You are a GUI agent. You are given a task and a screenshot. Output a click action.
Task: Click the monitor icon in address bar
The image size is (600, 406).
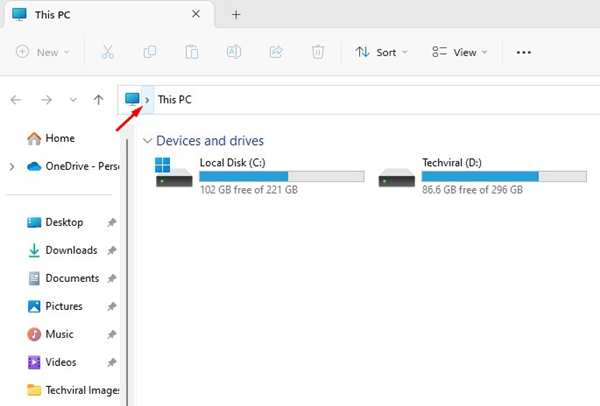pos(132,99)
